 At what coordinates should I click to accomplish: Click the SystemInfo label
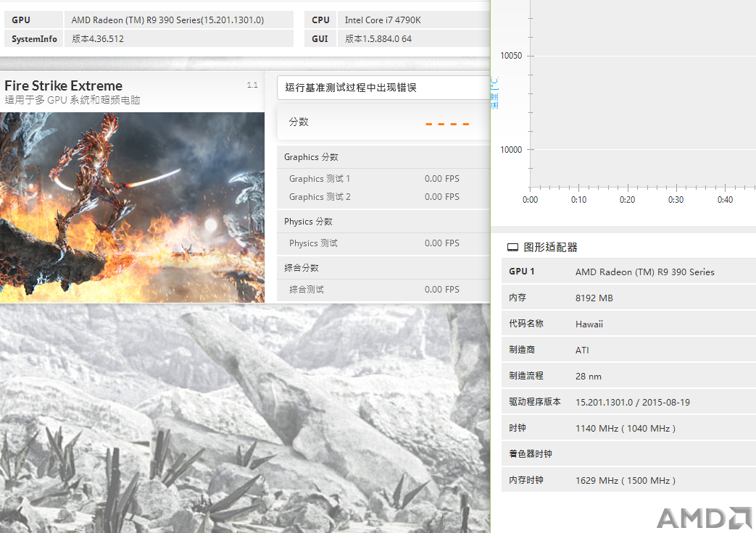click(34, 39)
